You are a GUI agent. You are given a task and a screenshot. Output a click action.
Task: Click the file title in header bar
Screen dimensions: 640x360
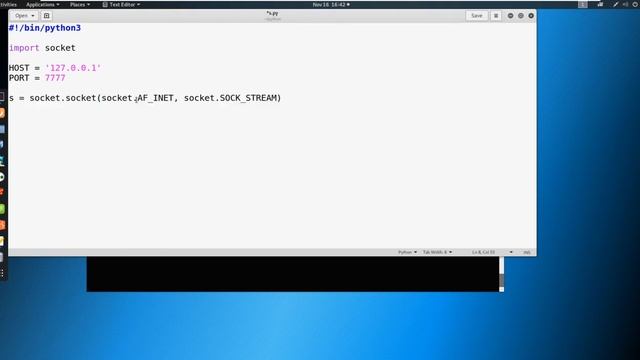point(272,14)
